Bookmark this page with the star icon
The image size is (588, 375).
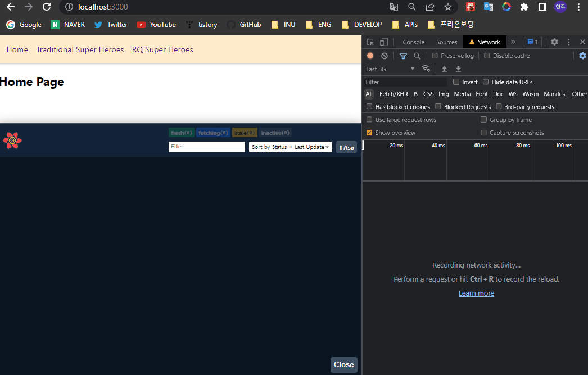pyautogui.click(x=448, y=7)
